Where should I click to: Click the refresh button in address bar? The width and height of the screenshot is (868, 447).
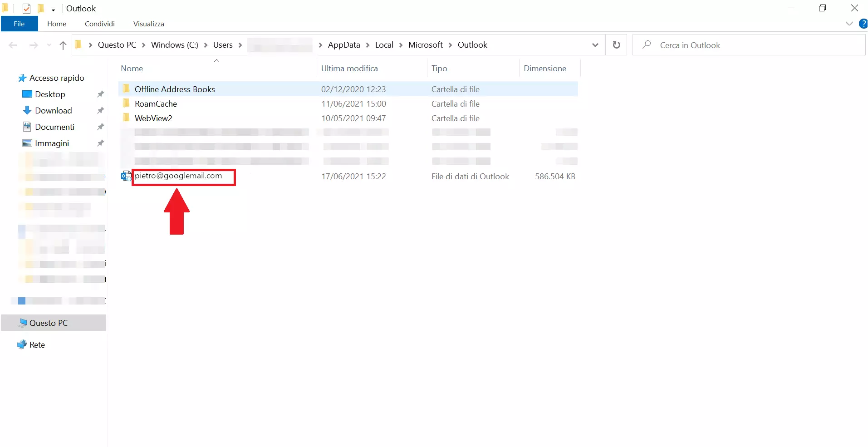click(x=616, y=45)
